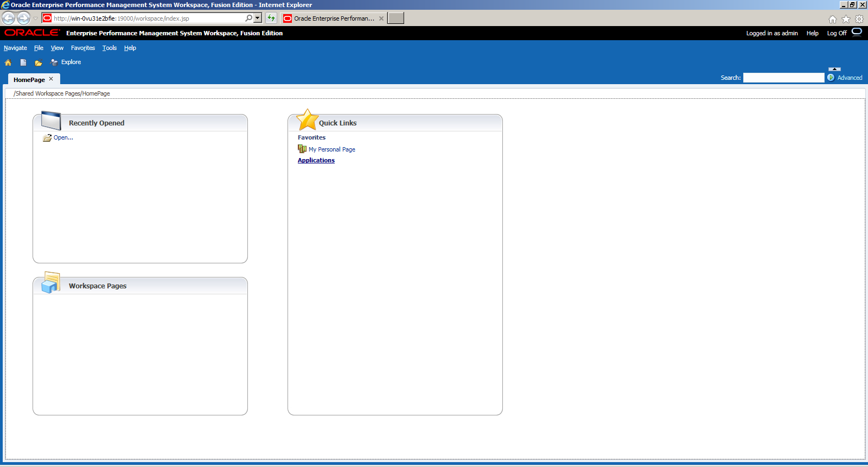Click the green Search go icon
The width and height of the screenshot is (868, 467).
[831, 78]
